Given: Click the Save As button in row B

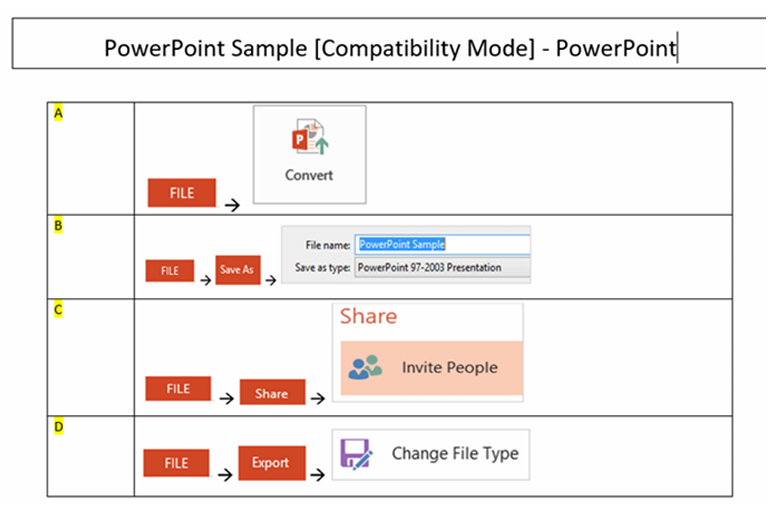Looking at the screenshot, I should pyautogui.click(x=238, y=270).
